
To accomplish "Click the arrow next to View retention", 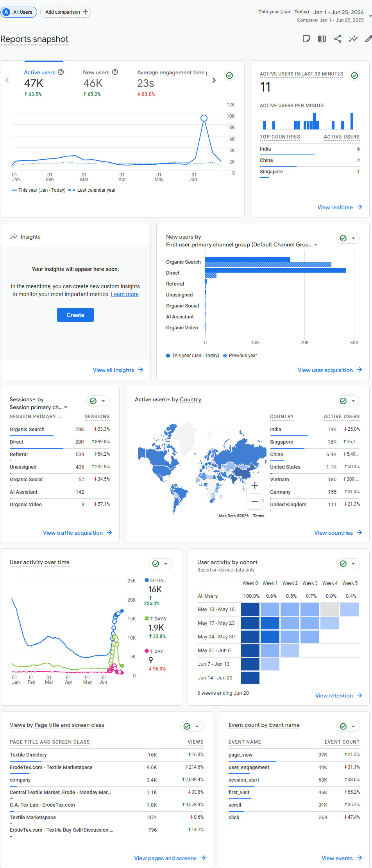I will [359, 695].
